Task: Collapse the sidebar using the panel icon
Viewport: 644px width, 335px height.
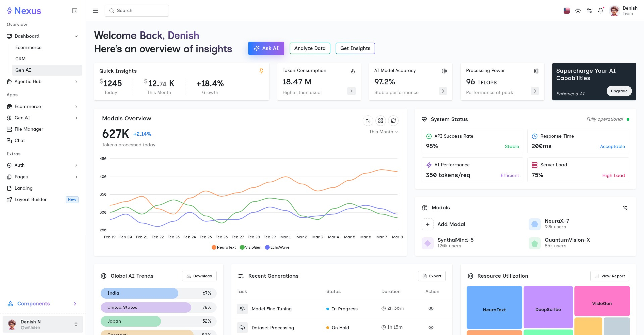Action: pyautogui.click(x=75, y=11)
